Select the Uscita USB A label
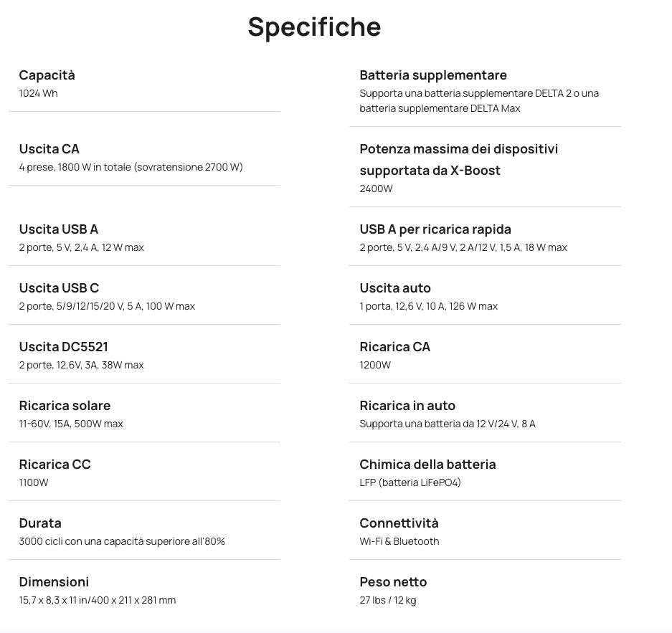Screen dimensions: 672x633 coord(58,229)
